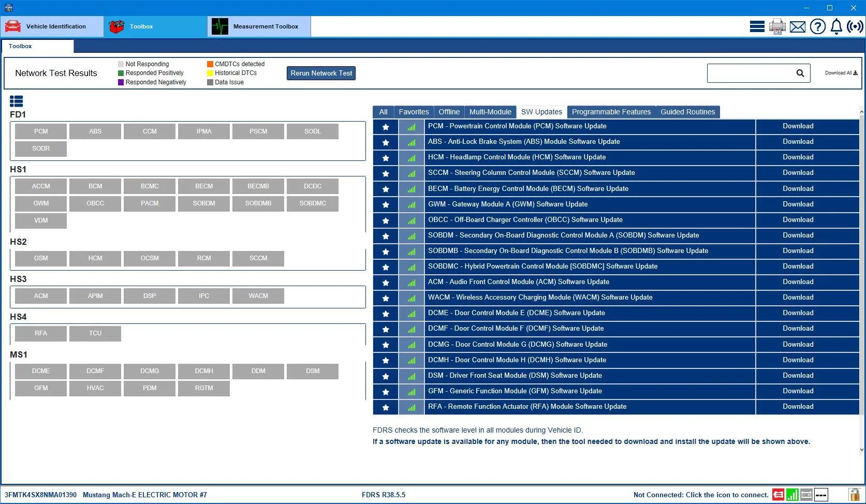Select the APIM module in HS3
This screenshot has width=866, height=504.
coord(95,296)
